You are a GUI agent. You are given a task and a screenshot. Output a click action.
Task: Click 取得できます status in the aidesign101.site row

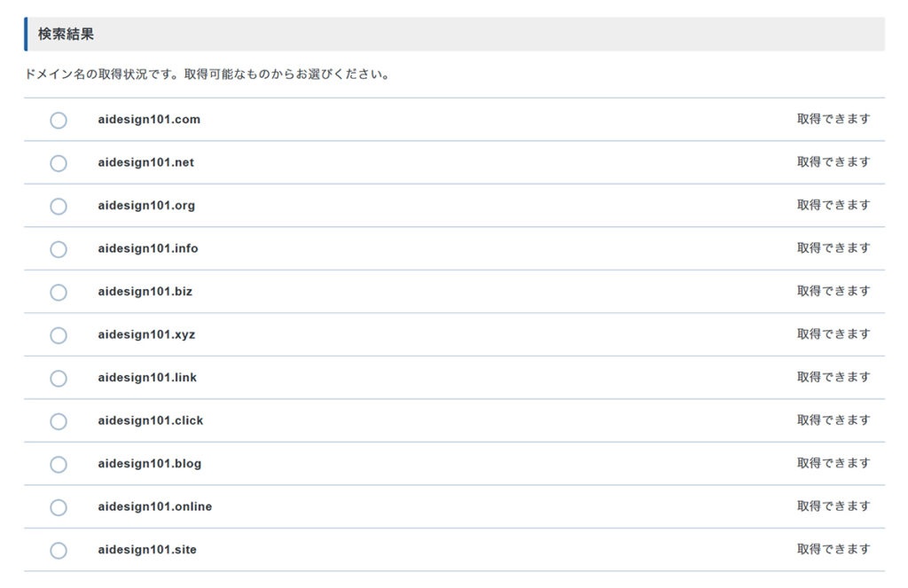tap(833, 549)
